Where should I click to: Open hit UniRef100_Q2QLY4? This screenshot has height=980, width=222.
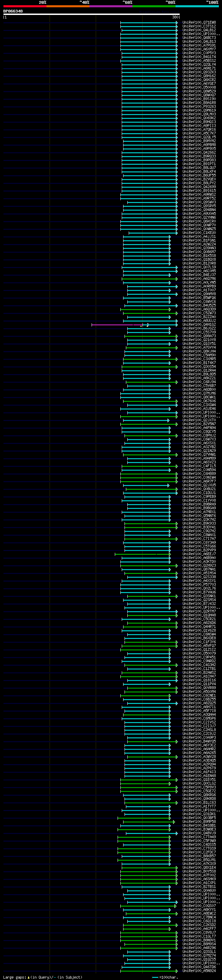point(199,64)
